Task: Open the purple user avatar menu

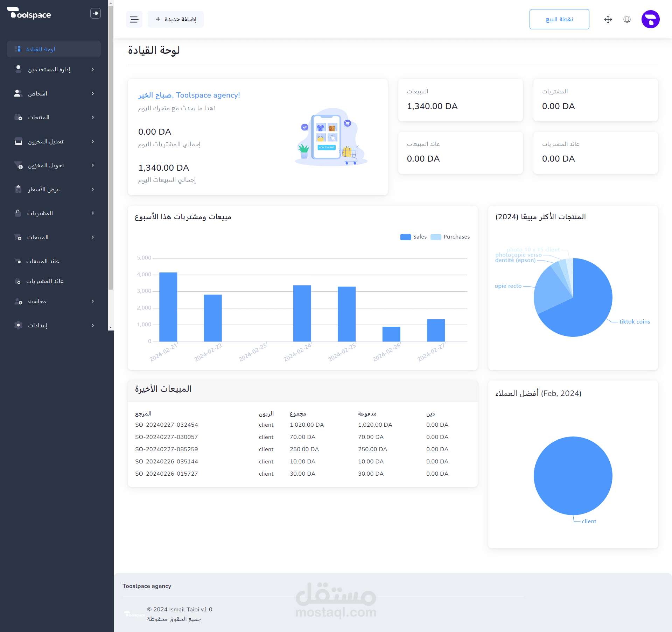Action: (x=650, y=19)
